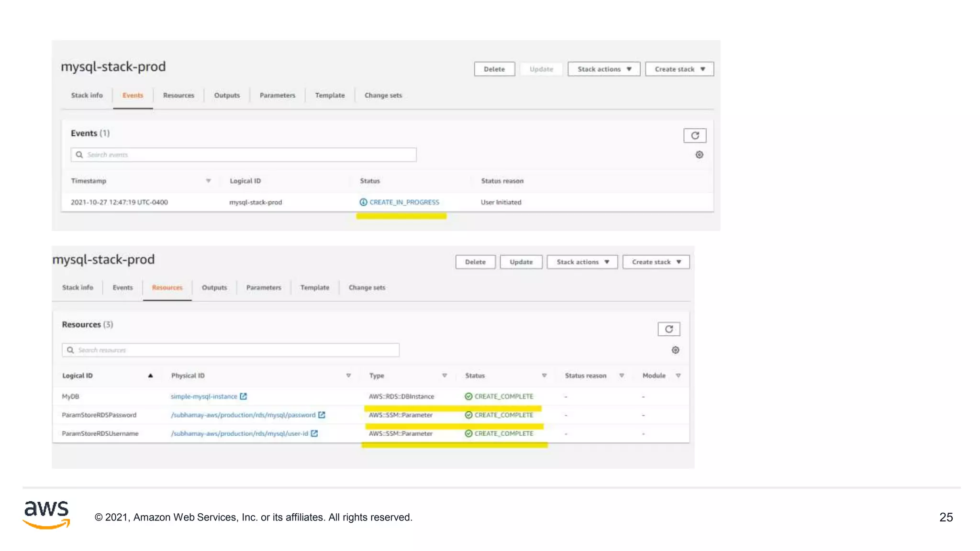Refresh the Events list

point(694,135)
